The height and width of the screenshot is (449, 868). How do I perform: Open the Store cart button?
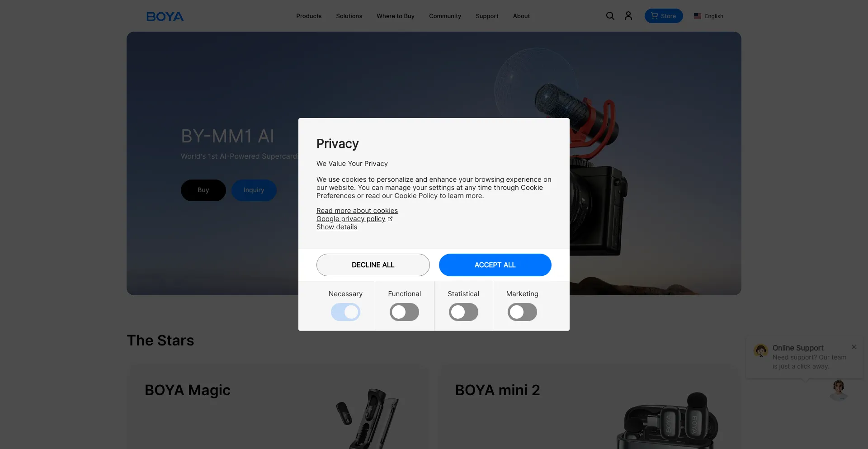pyautogui.click(x=664, y=16)
